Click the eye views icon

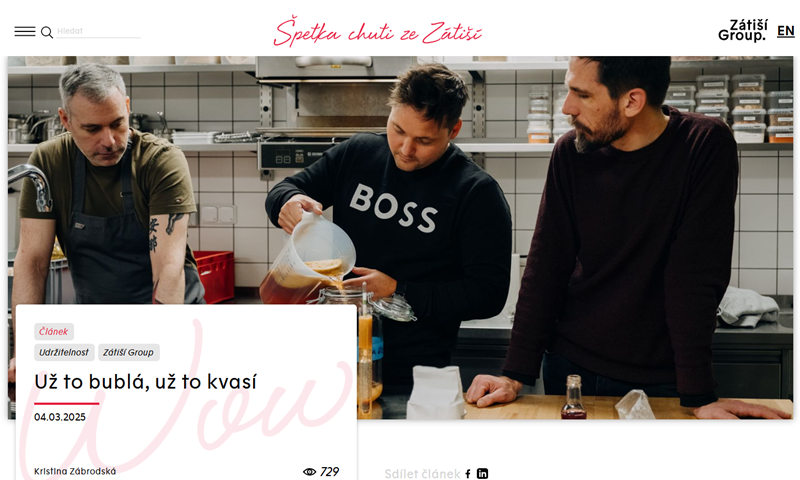click(x=309, y=472)
